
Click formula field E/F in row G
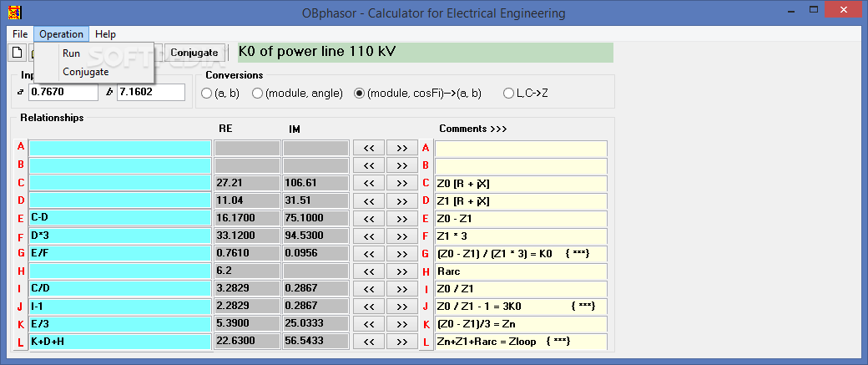click(x=120, y=254)
